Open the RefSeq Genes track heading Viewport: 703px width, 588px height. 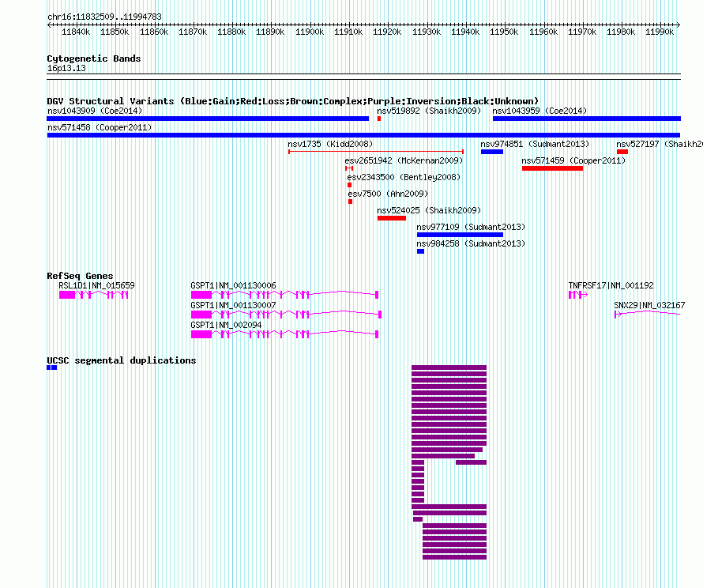[x=80, y=276]
